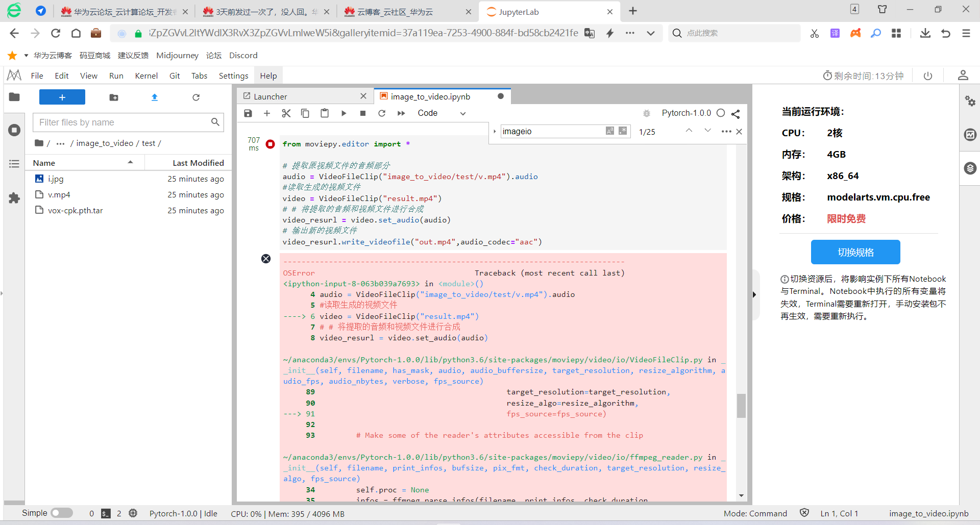Screen dimensions: 980x525
Task: Open the Tabs menu
Action: click(x=200, y=76)
